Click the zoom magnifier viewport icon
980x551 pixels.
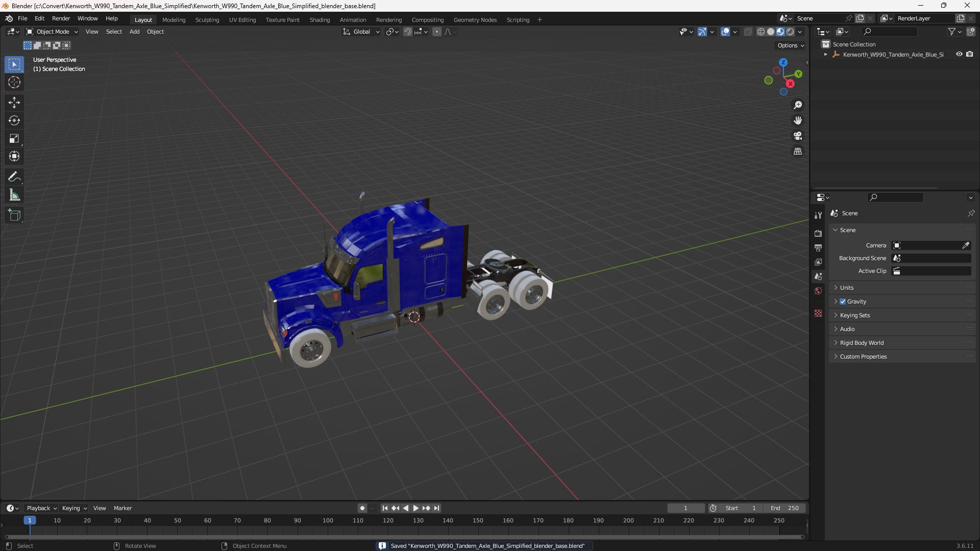[798, 105]
